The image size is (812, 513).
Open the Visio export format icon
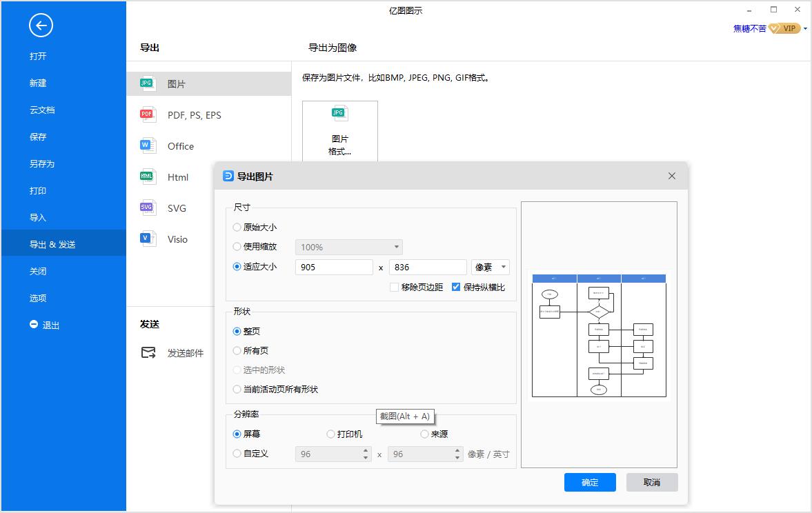[146, 239]
